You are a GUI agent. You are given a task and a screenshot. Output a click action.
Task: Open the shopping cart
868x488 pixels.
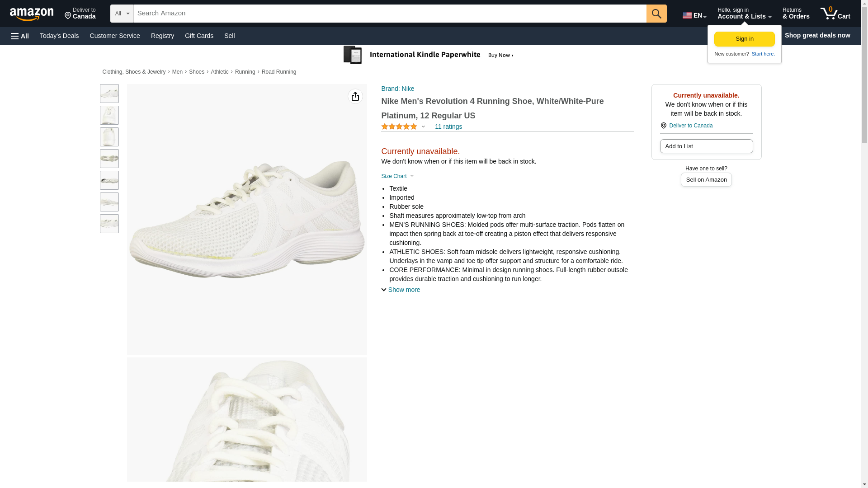835,14
